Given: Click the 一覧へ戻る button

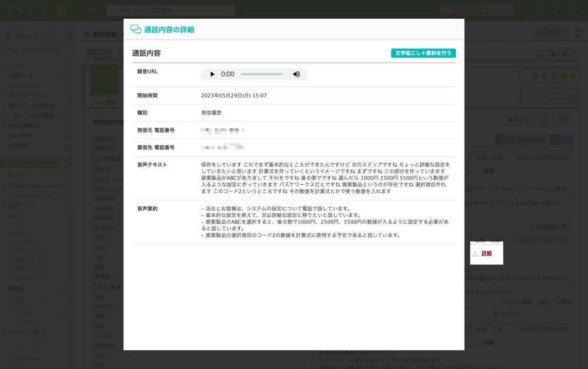Looking at the screenshot, I should tap(556, 55).
